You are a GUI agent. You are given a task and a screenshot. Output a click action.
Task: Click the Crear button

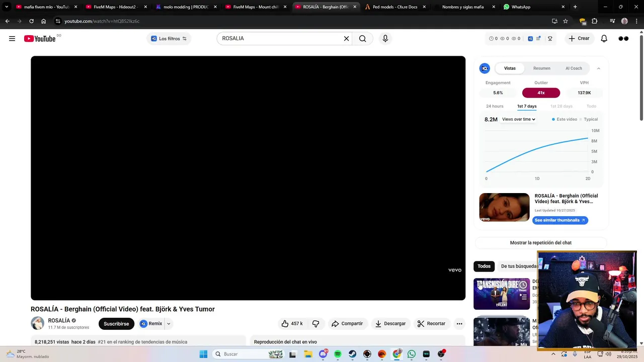click(579, 39)
